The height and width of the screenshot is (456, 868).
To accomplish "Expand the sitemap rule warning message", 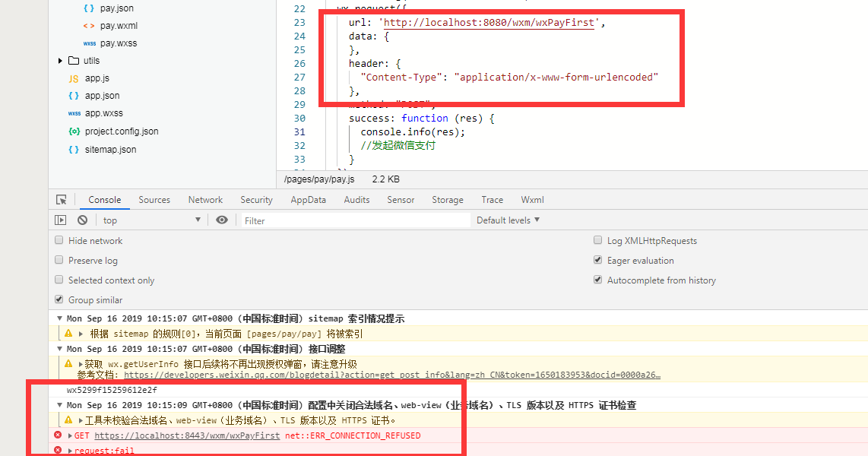I will point(81,334).
